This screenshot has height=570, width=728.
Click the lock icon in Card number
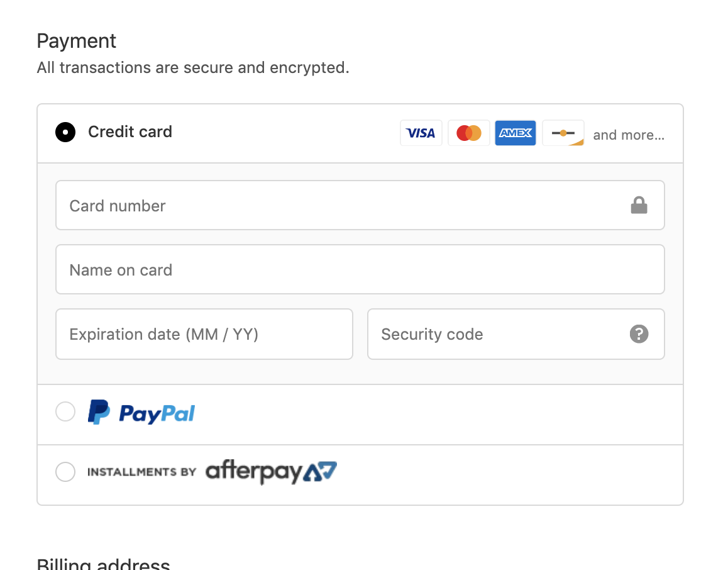pos(639,205)
